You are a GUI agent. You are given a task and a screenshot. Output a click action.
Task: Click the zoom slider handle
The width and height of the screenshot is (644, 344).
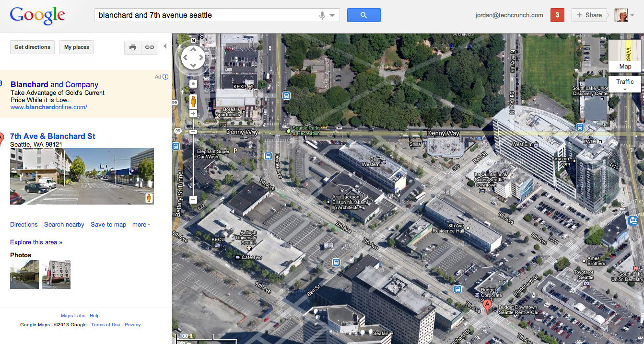click(193, 131)
